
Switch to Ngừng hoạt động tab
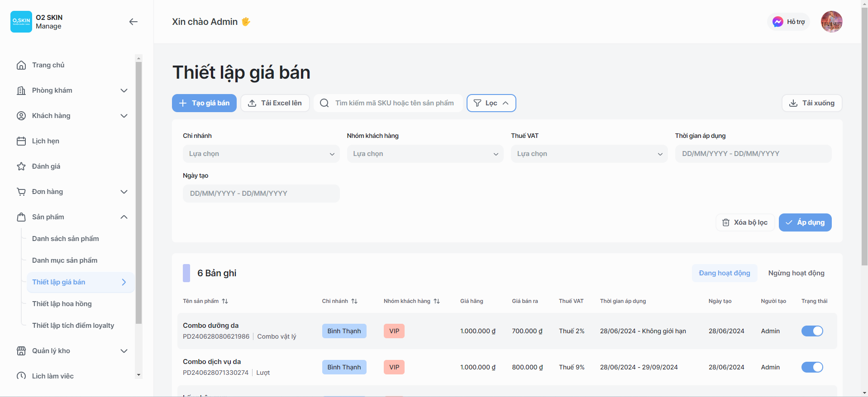coord(796,273)
